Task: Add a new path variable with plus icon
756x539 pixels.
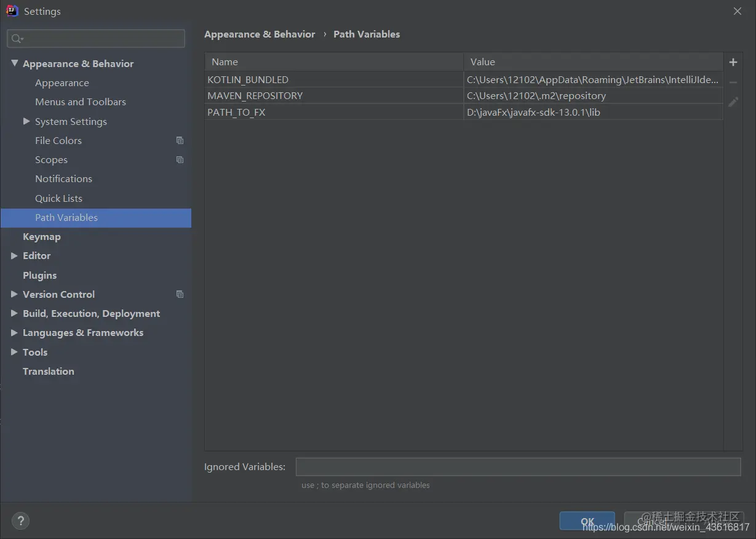Action: (x=733, y=62)
